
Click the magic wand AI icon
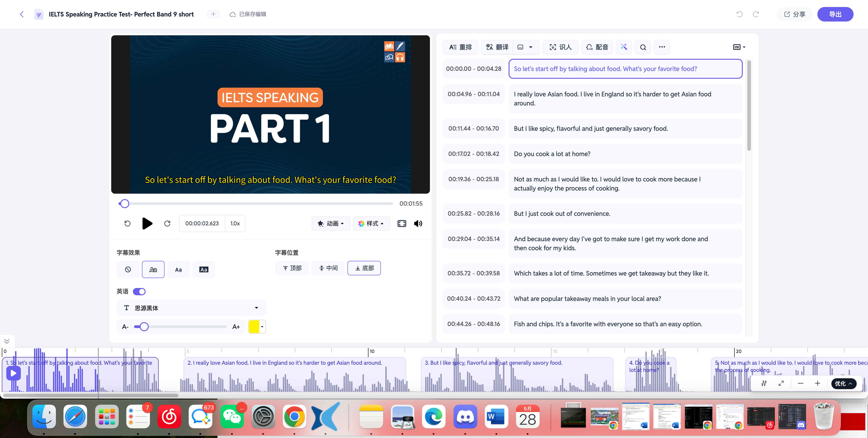coord(624,47)
